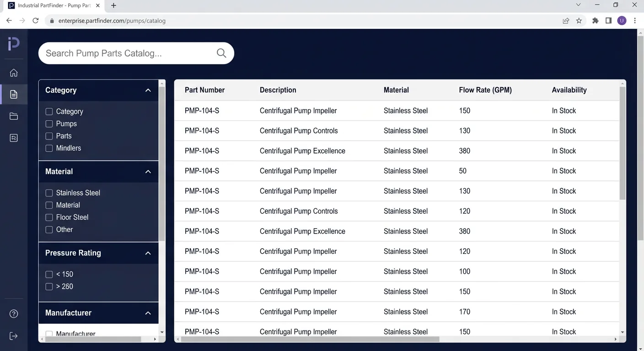
Task: Click the search magnifier icon
Action: (221, 53)
